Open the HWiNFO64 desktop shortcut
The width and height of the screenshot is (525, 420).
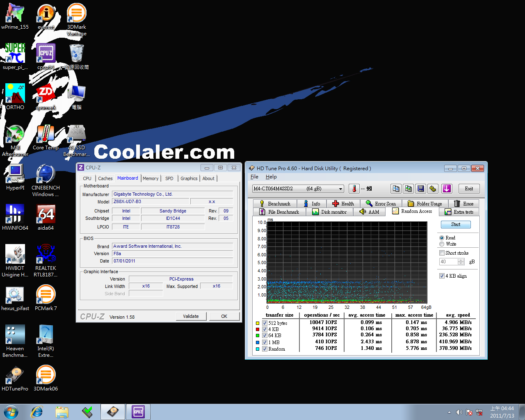pos(15,217)
